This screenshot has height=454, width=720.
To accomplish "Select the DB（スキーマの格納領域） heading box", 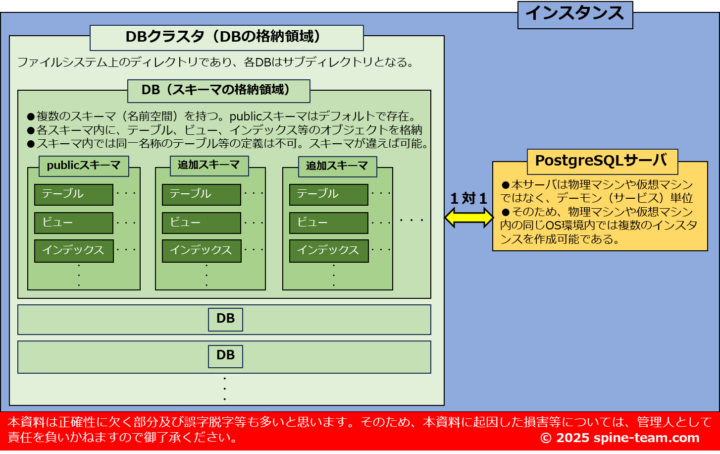I will point(219,90).
